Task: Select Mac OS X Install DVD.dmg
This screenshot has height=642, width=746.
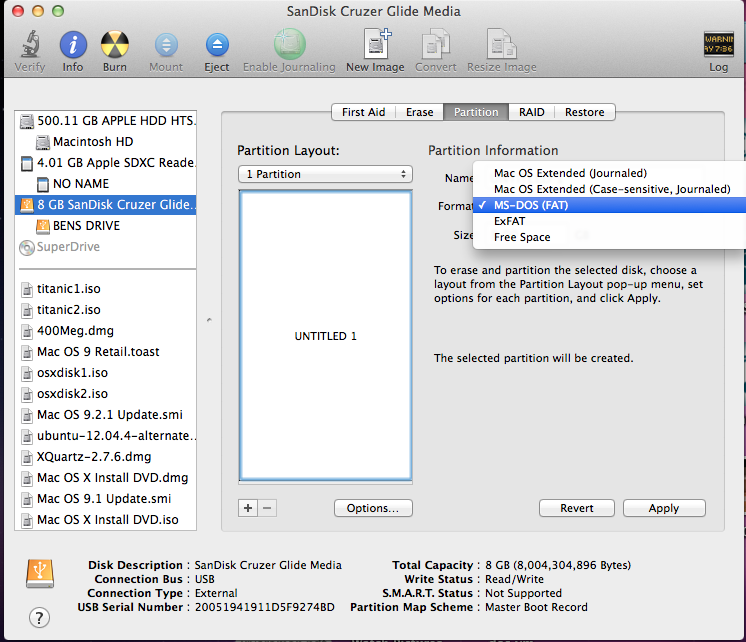Action: 106,478
